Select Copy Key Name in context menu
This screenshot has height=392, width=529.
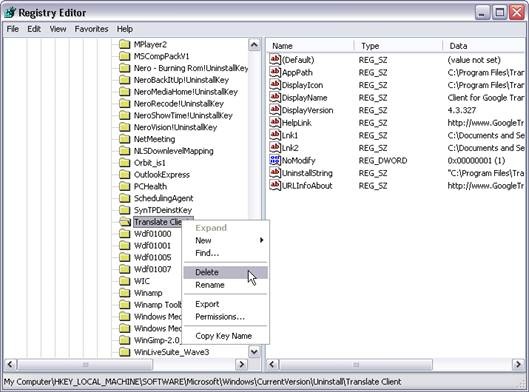pos(226,336)
